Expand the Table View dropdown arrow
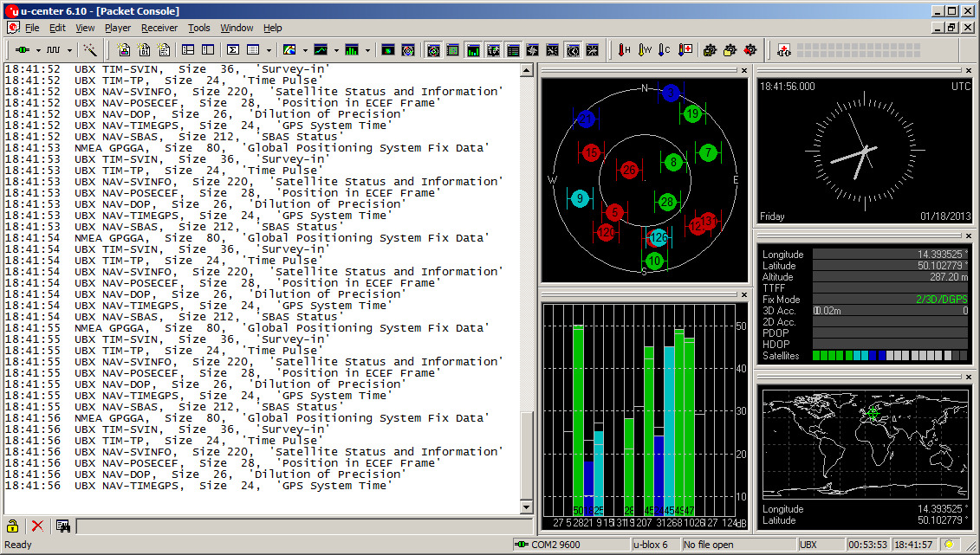Screen dimensions: 980x555 (269, 50)
